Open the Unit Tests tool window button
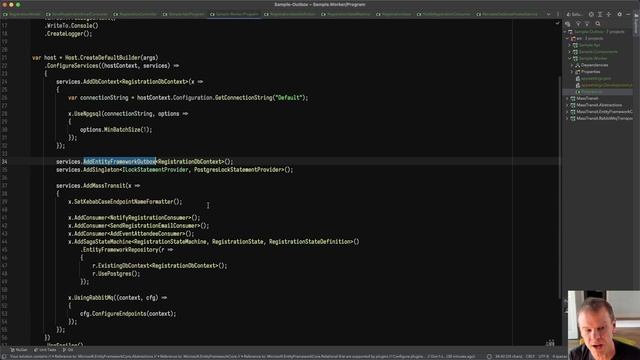 pos(45,350)
